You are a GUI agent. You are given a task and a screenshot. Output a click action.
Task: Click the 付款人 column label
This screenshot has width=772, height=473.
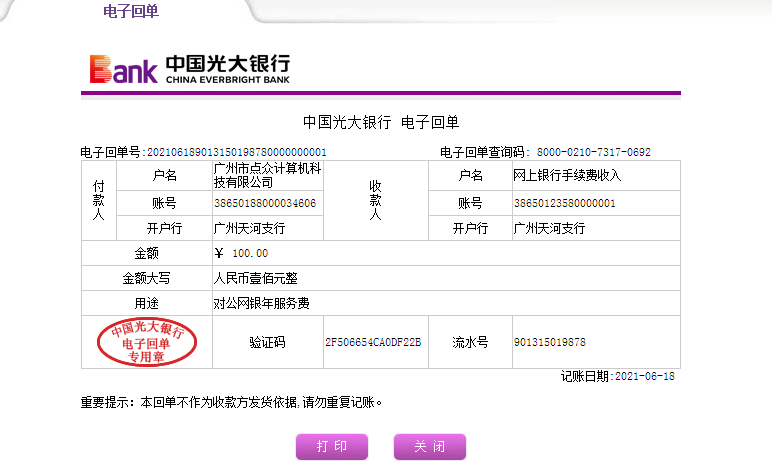pos(98,200)
